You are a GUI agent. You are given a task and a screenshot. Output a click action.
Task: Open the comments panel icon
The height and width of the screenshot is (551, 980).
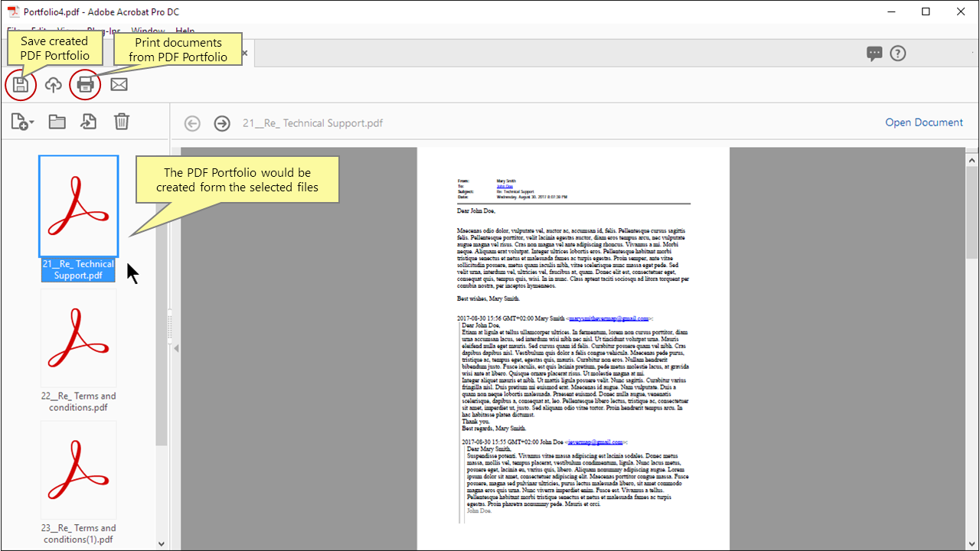point(874,53)
